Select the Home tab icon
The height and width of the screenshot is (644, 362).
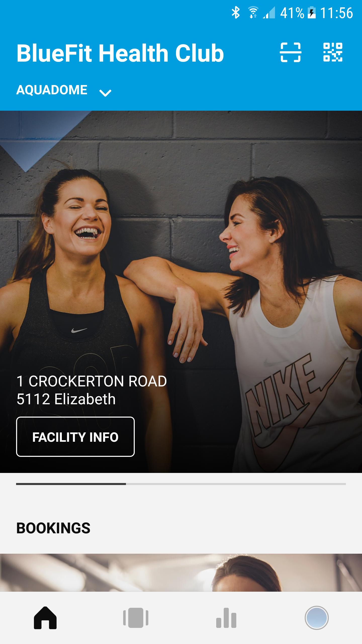tap(45, 618)
